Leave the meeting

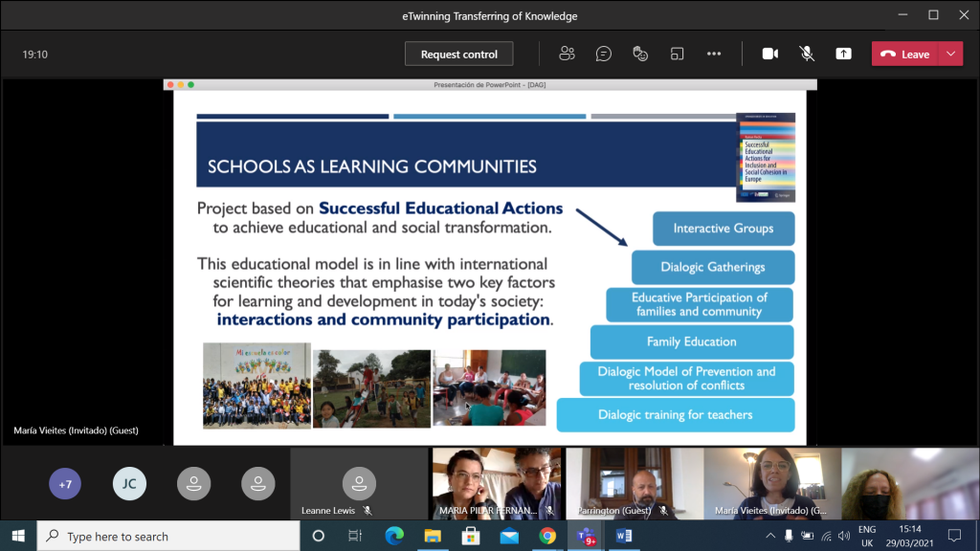(x=905, y=54)
